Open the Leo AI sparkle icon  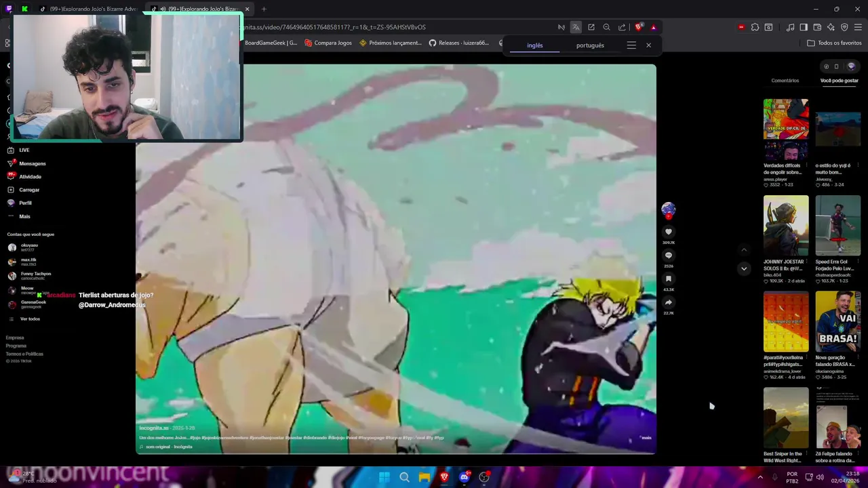[831, 27]
